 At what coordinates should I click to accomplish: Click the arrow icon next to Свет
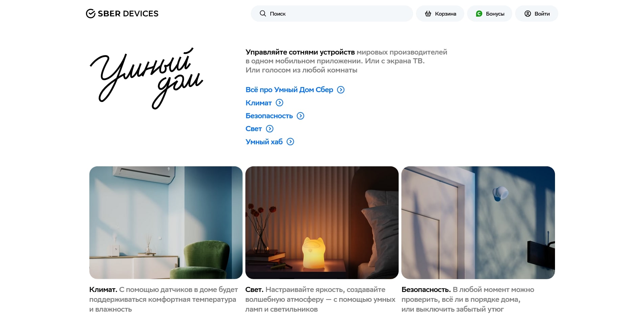[270, 129]
